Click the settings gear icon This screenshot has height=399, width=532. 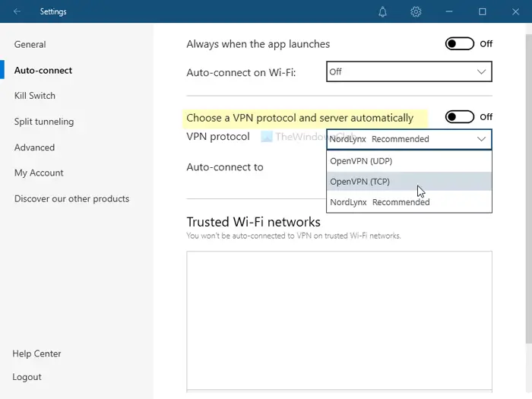pos(416,11)
